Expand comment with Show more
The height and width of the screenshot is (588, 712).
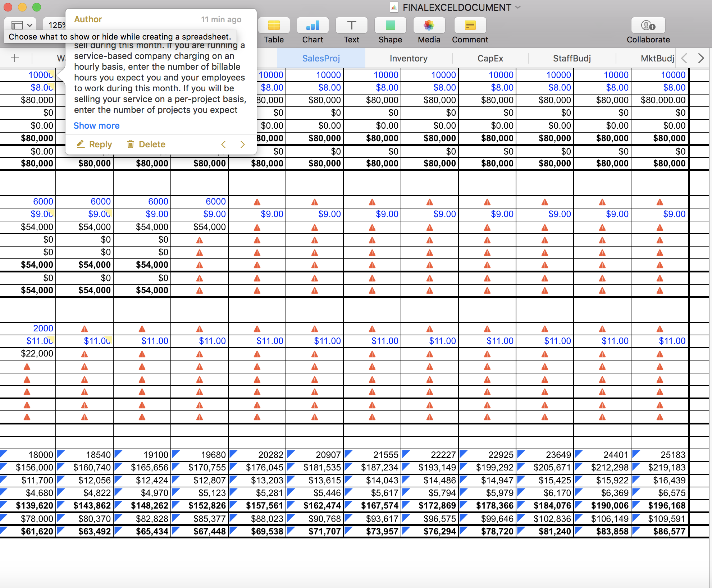tap(96, 125)
